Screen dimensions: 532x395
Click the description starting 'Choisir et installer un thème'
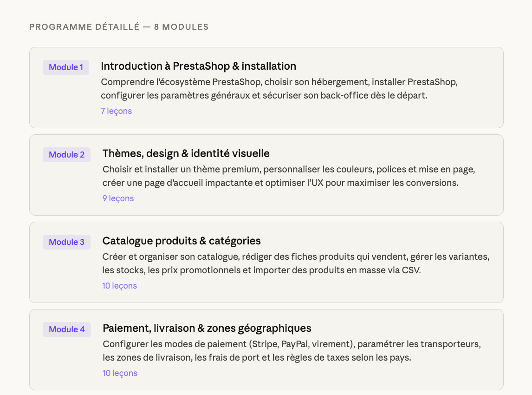288,176
